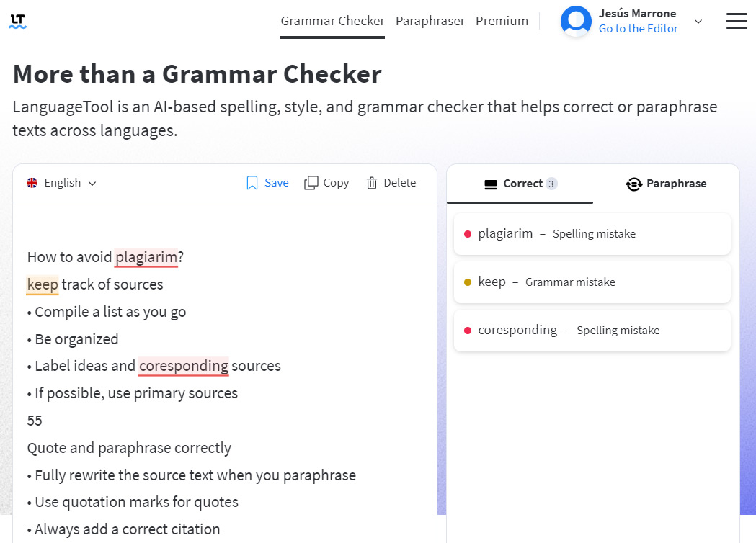The height and width of the screenshot is (543, 756).
Task: Select the Correct tab
Action: [520, 184]
